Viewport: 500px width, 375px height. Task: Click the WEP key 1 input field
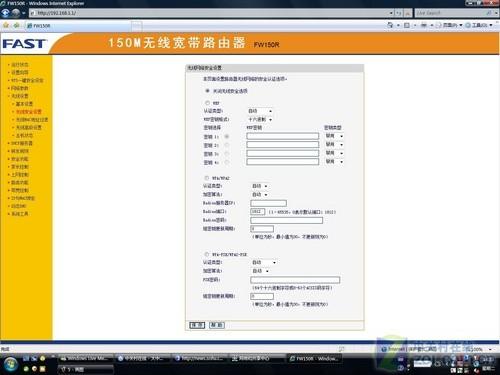[x=283, y=136]
